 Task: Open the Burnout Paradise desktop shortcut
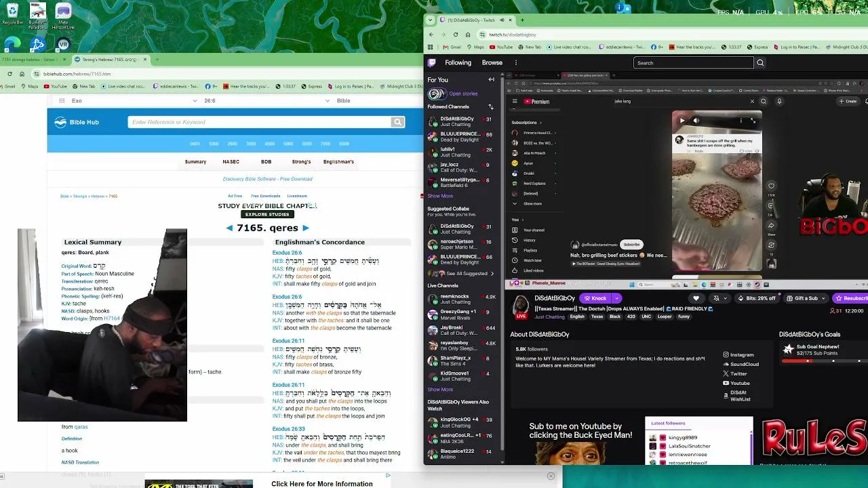(37, 16)
